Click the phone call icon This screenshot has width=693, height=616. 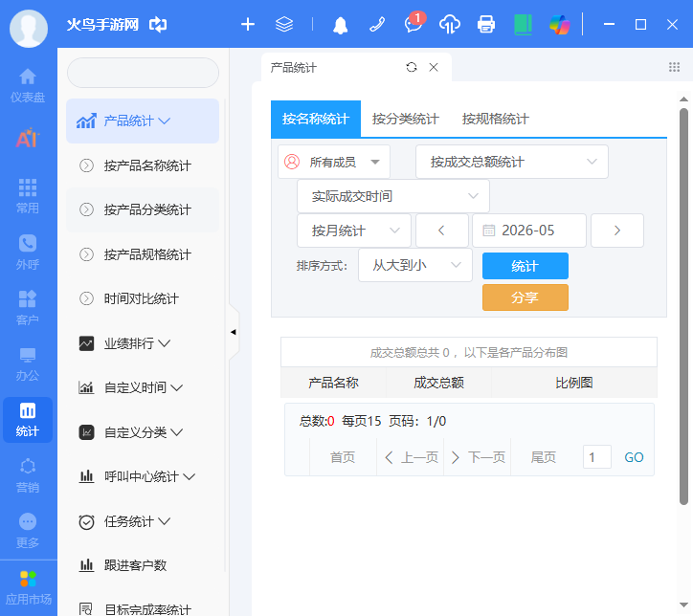(x=376, y=25)
